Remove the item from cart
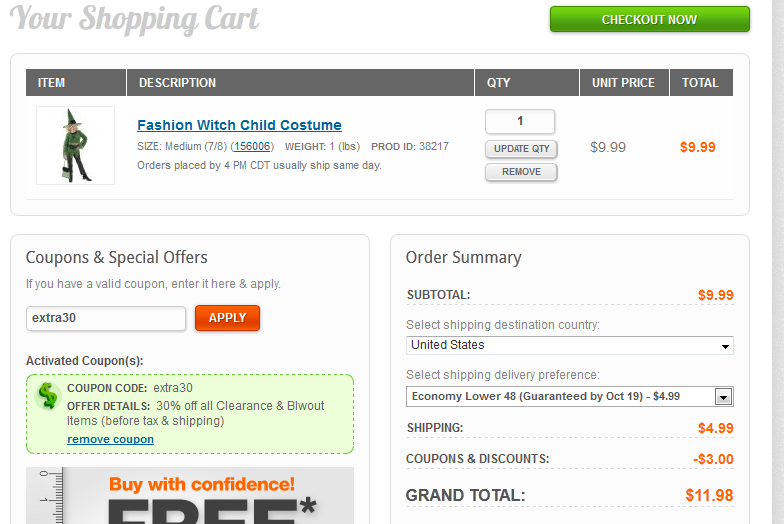This screenshot has height=524, width=784. 521,172
